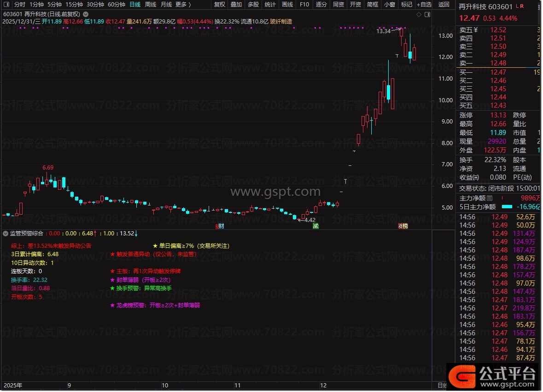Image resolution: width=543 pixels, height=392 pixels.
Task: Select the 画线 drawing menu
Action: point(287,5)
